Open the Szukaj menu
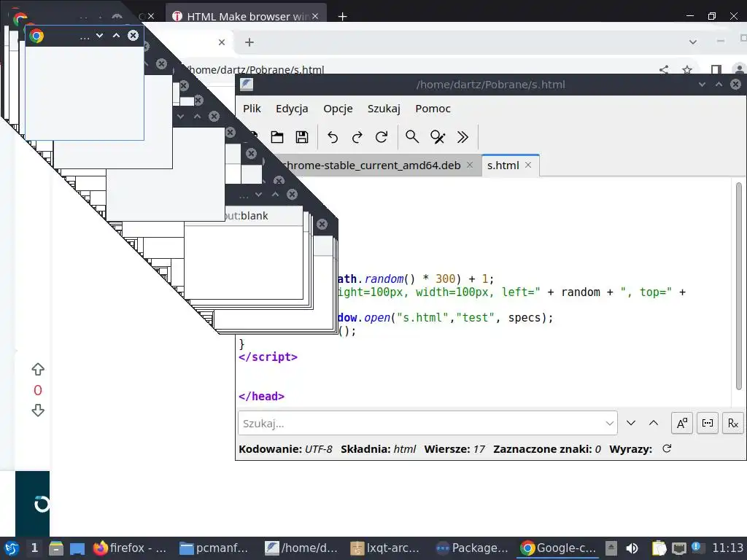This screenshot has height=560, width=747. (384, 109)
